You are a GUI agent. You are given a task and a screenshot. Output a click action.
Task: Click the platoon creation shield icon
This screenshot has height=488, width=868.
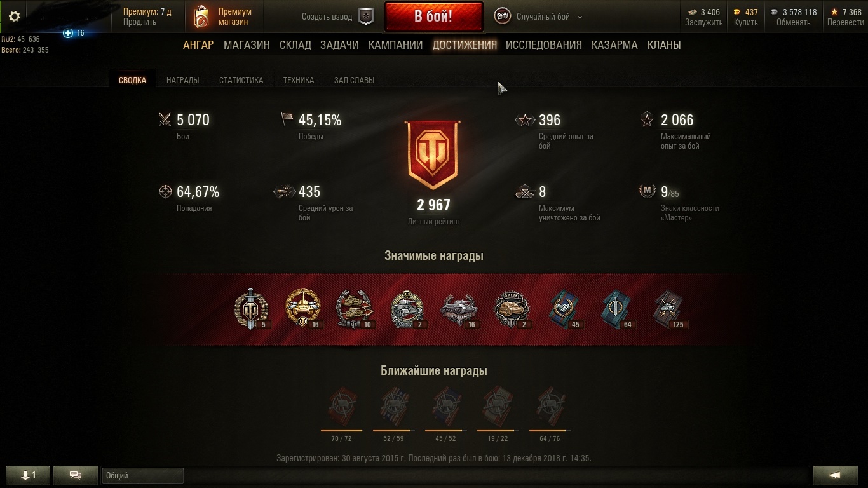(366, 17)
